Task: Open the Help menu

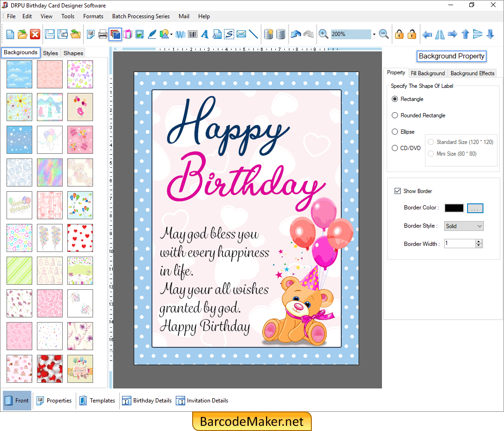Action: (x=204, y=16)
